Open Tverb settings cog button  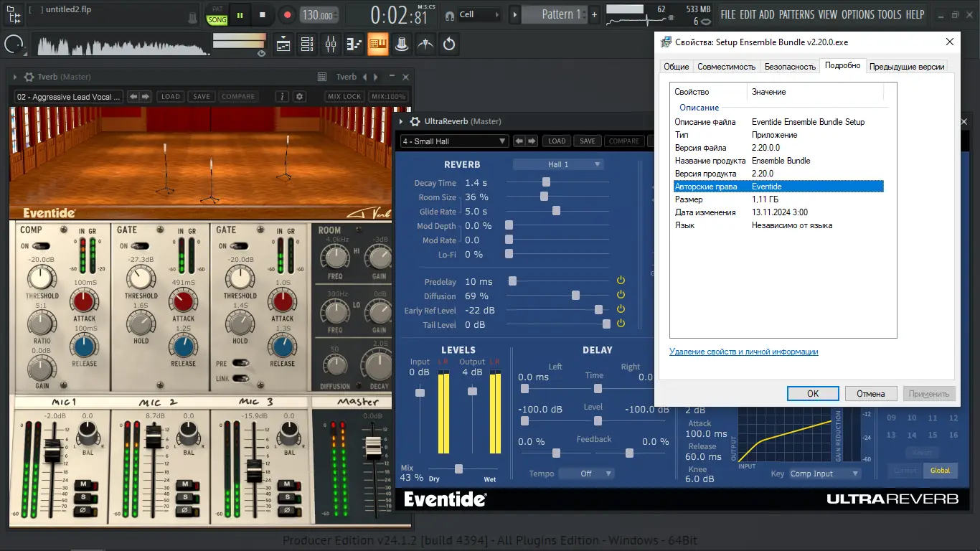point(300,96)
